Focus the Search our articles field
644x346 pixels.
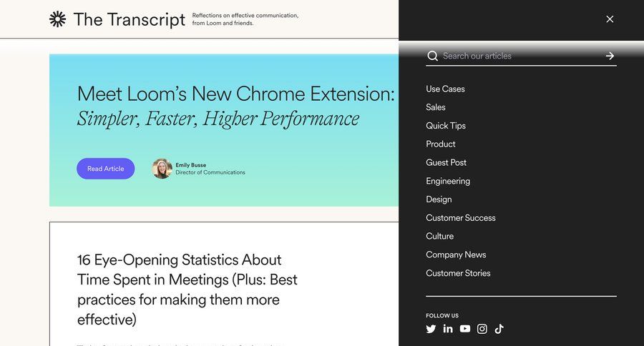pos(521,56)
